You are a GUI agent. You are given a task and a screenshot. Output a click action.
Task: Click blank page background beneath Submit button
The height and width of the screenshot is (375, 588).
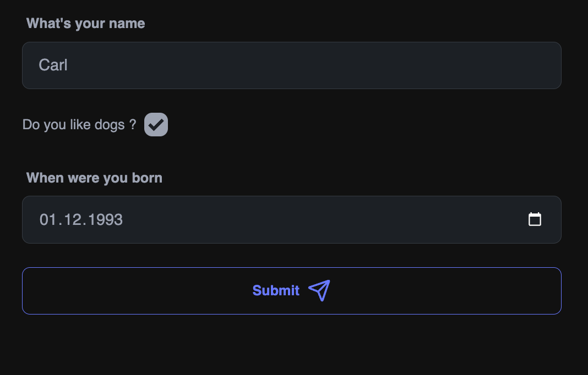292,345
